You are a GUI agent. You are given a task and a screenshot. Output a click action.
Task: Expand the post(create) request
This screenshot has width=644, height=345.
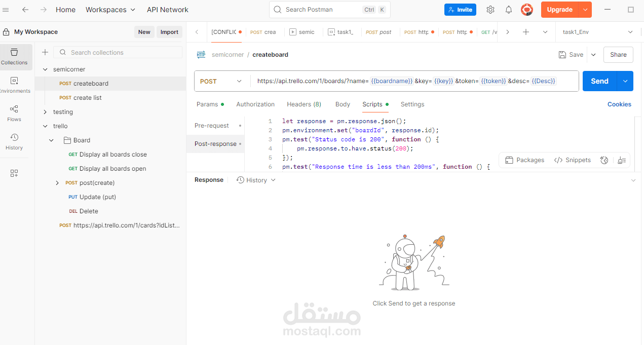(57, 183)
